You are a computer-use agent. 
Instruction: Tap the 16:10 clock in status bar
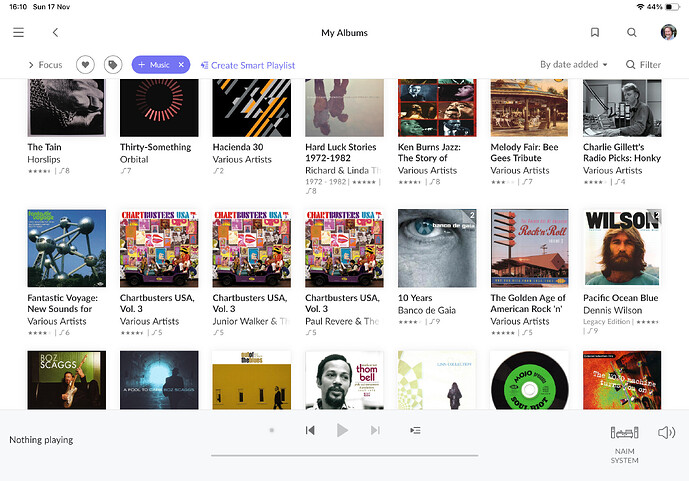tap(18, 7)
